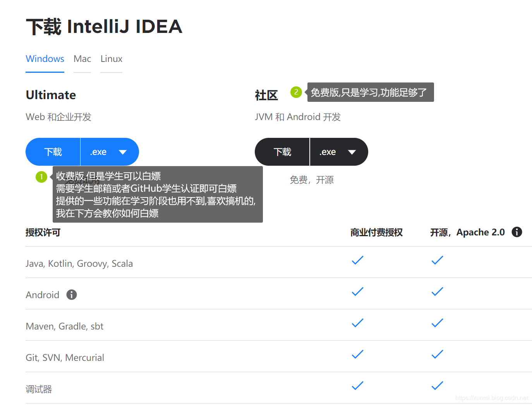Click 商业付费授权 checkmark in Java, Kotlin row
Image resolution: width=532 pixels, height=405 pixels.
point(357,260)
